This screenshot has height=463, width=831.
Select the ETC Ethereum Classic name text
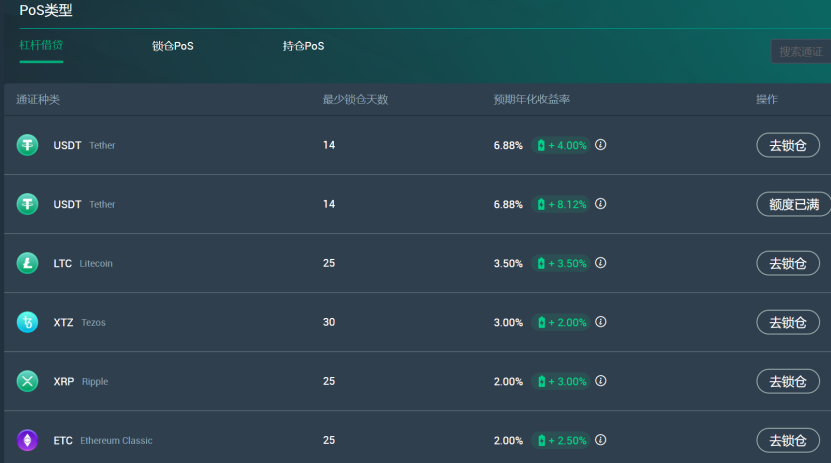coord(103,441)
